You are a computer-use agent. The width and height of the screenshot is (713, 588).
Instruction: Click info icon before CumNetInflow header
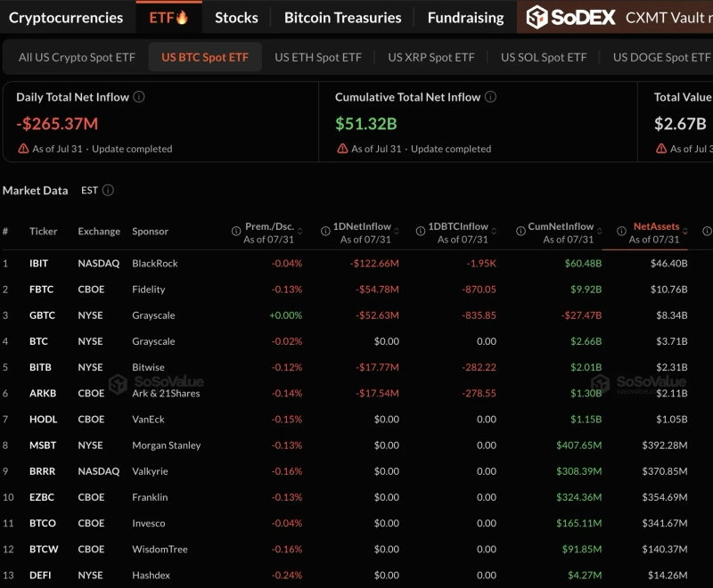click(x=520, y=232)
